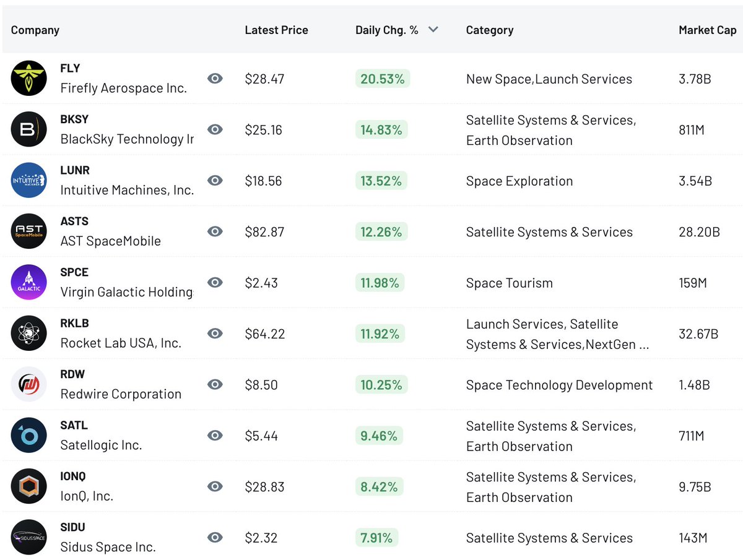Sort by the Market Cap column header
743x560 pixels.
point(707,29)
